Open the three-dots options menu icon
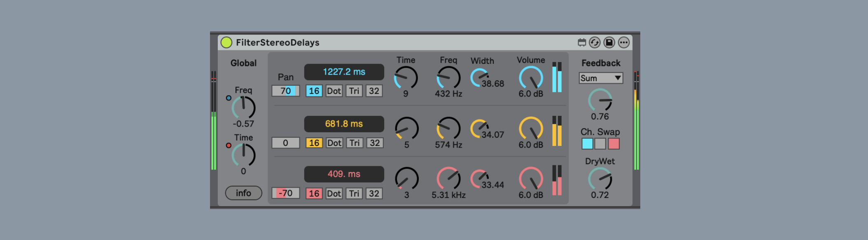 pos(623,42)
